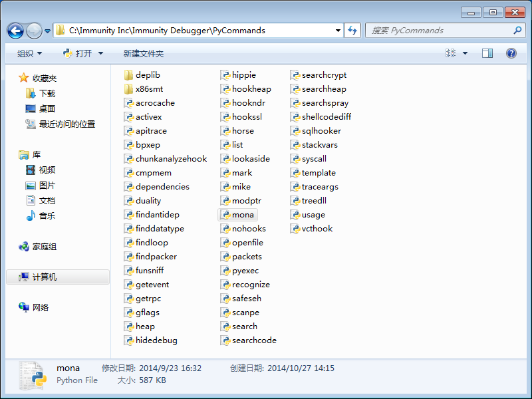Select 视频 library in the sidebar

41,170
